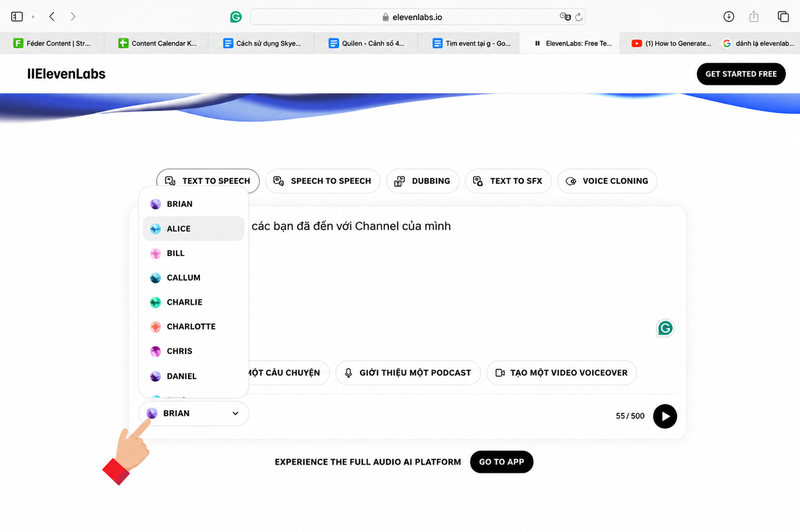Screen dimensions: 800x532
Task: Toggle the Safari sidebar icon
Action: tap(17, 17)
